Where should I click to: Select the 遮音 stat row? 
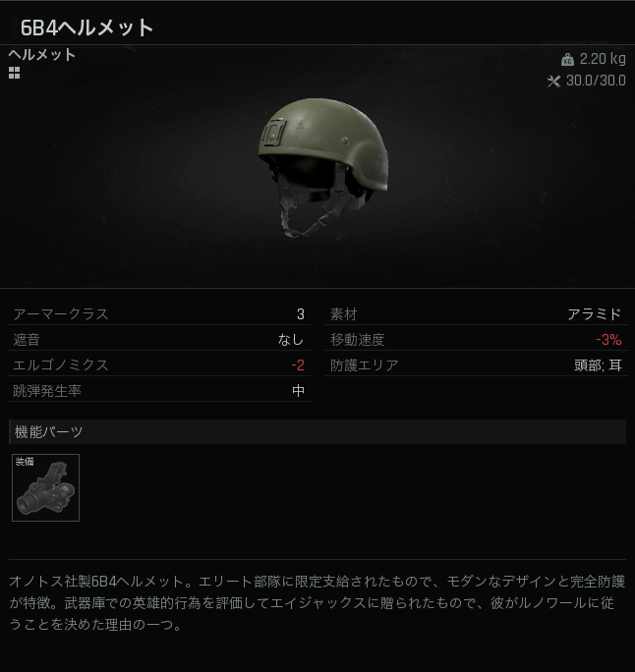(x=158, y=340)
